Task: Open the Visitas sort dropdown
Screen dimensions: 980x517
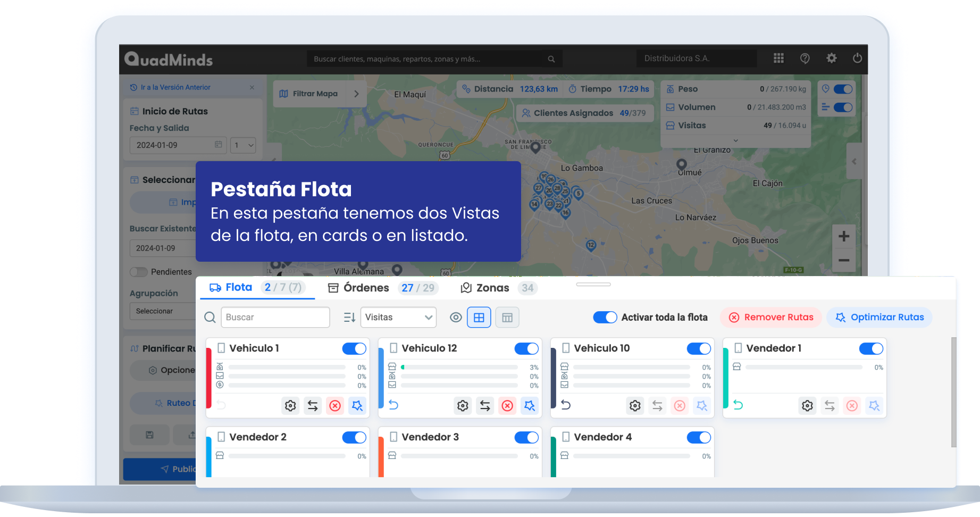Action: [398, 317]
